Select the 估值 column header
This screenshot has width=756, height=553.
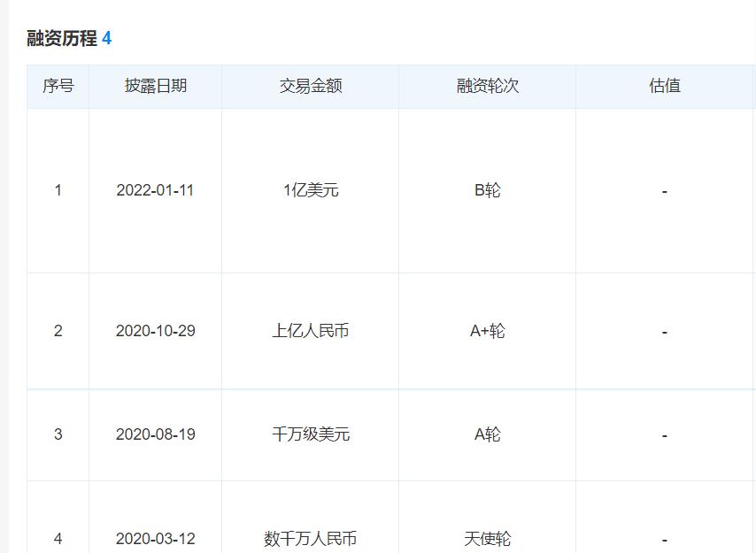665,86
